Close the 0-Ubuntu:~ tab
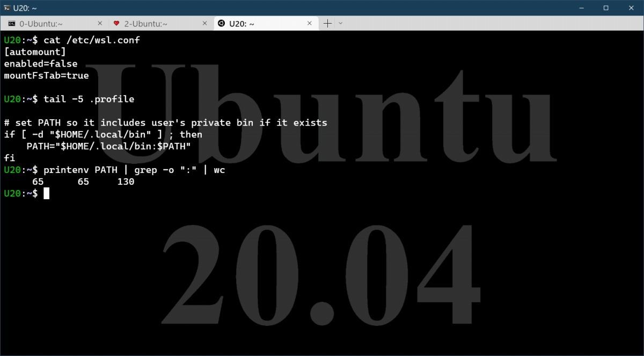 pyautogui.click(x=100, y=24)
